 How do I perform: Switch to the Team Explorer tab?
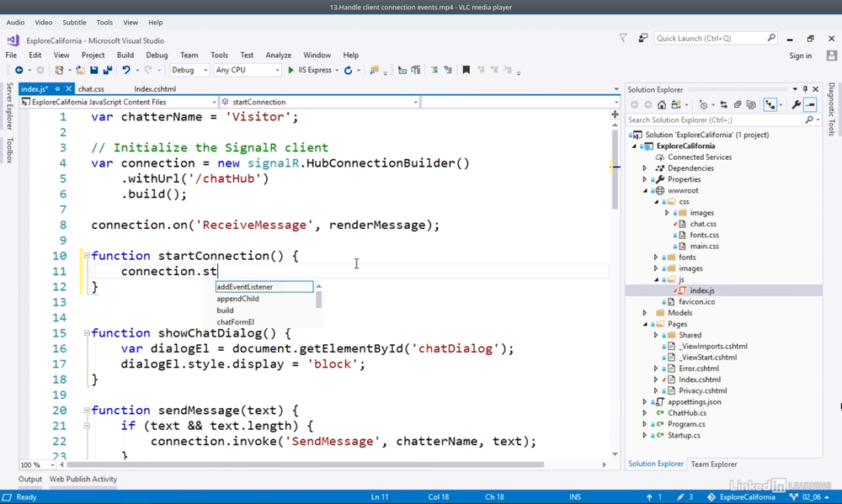[714, 464]
